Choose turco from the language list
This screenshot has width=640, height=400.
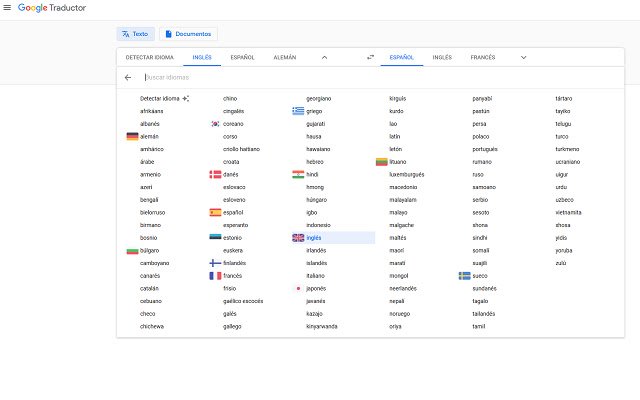tap(562, 136)
